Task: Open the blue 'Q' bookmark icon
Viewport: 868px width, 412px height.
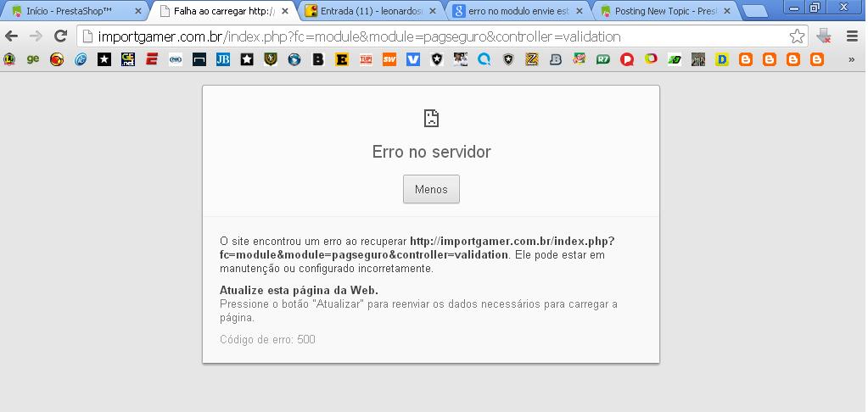Action: [484, 59]
